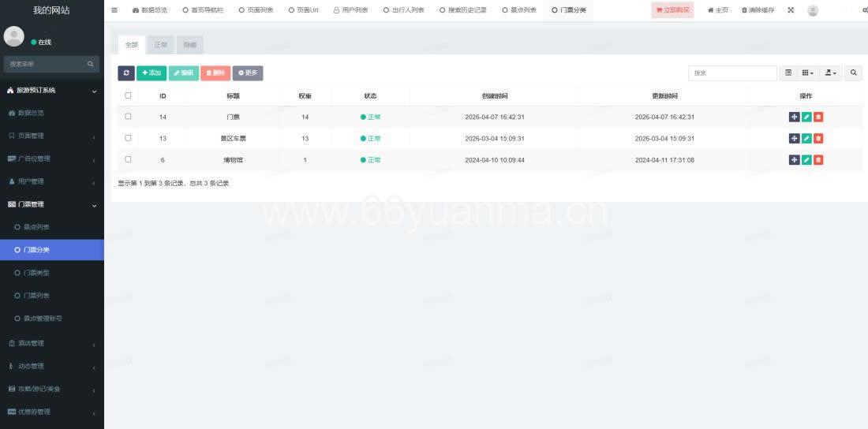Check the box for ID 6 row
This screenshot has width=868, height=429.
click(128, 159)
